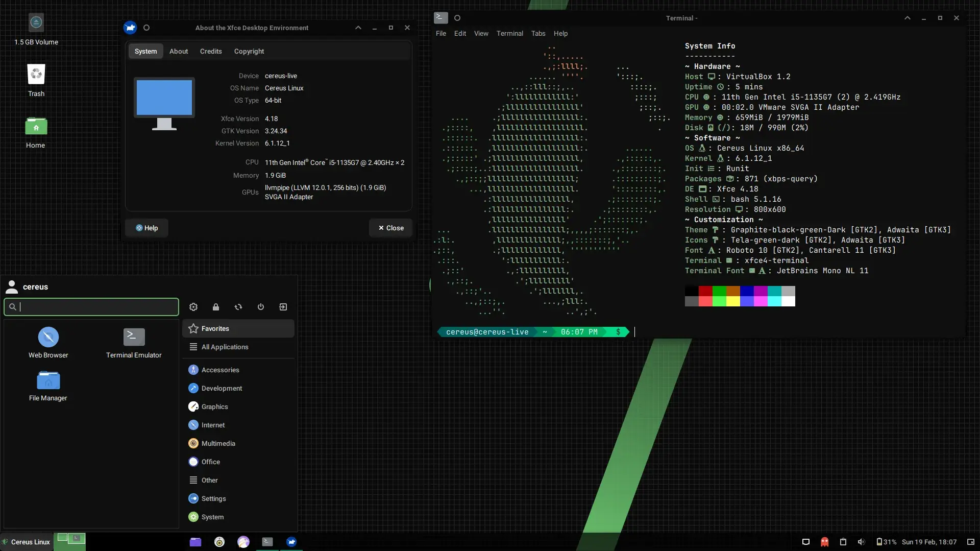Click the Help button in About Xfce
The height and width of the screenshot is (551, 980).
tap(146, 228)
